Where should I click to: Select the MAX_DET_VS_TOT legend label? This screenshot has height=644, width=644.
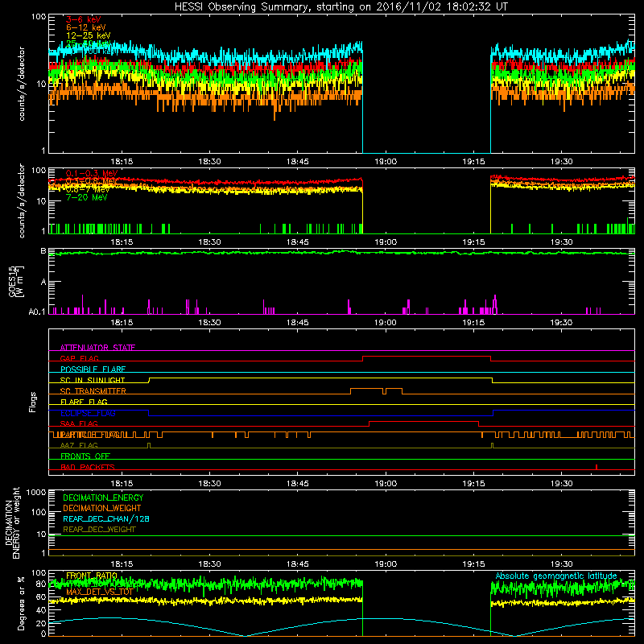[100, 592]
